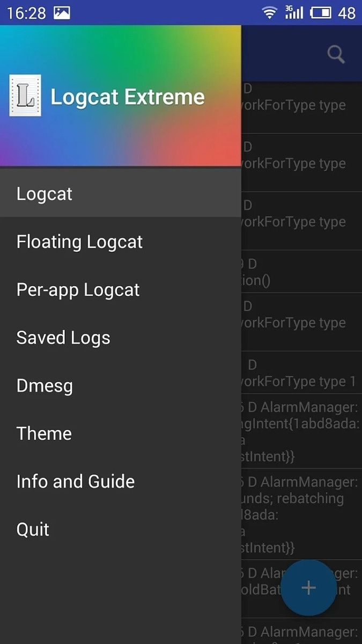
Task: Go to Dmesg in drawer
Action: (45, 386)
